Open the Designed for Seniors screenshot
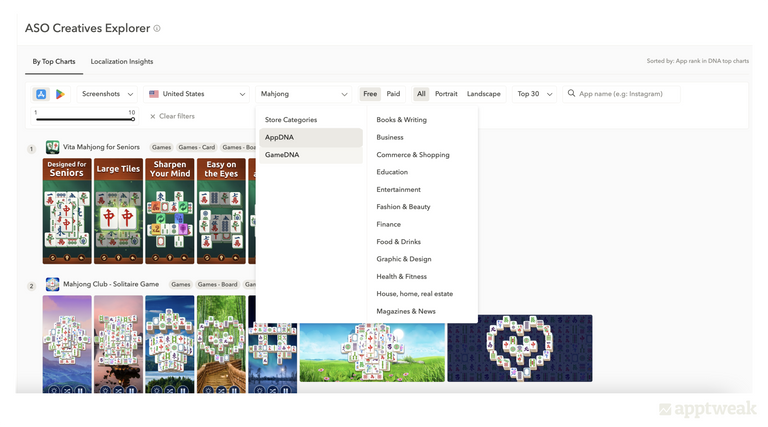Screen dimensions: 768x427 pyautogui.click(x=67, y=211)
